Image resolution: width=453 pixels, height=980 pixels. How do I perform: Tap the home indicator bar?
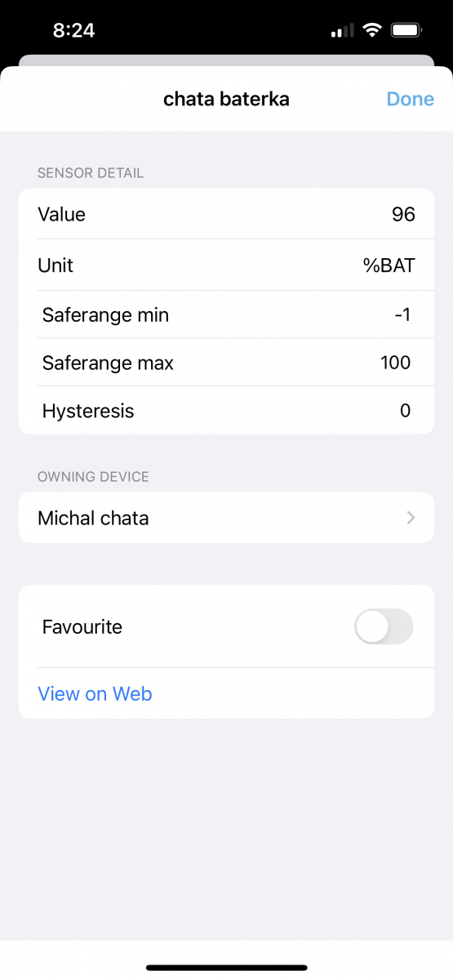[x=226, y=968]
